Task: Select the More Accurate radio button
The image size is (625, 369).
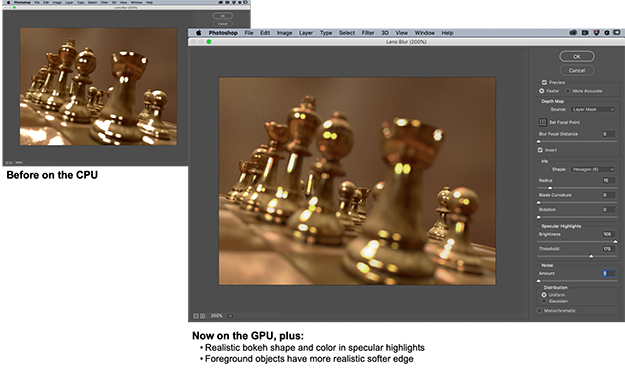Action: [568, 91]
